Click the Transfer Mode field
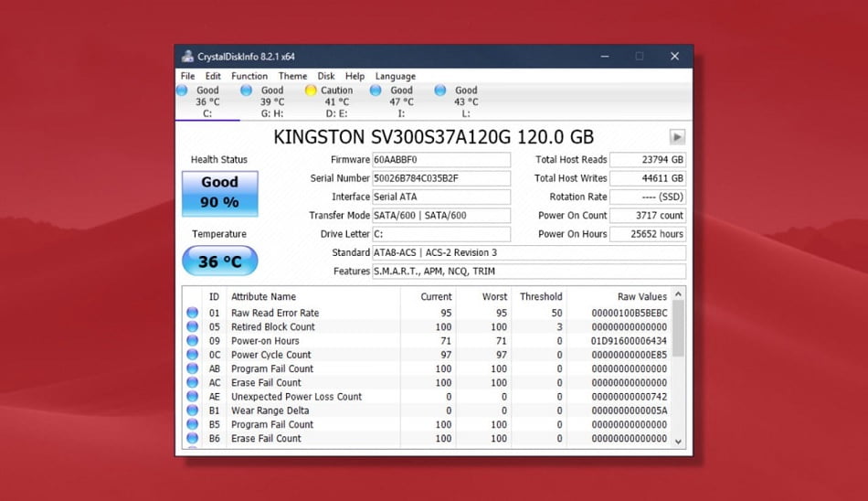868x501 pixels. coord(441,215)
